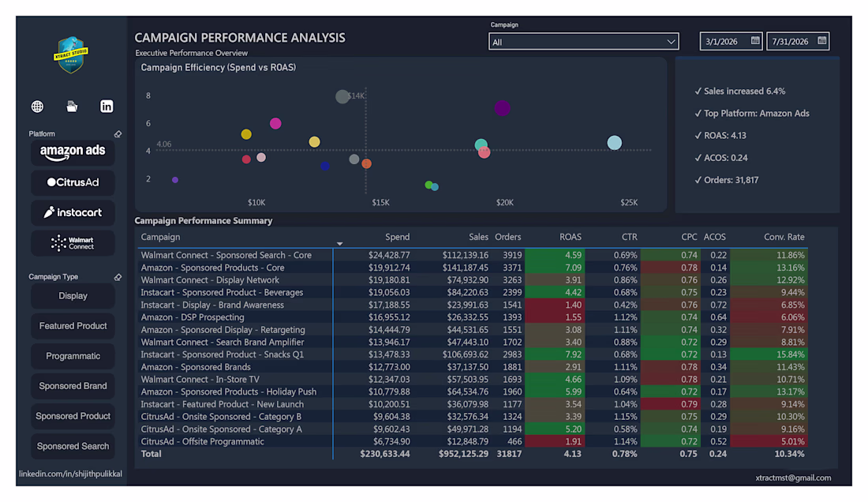Open the Campaign dropdown showing All
Viewport: 868px width, 502px height.
point(583,42)
